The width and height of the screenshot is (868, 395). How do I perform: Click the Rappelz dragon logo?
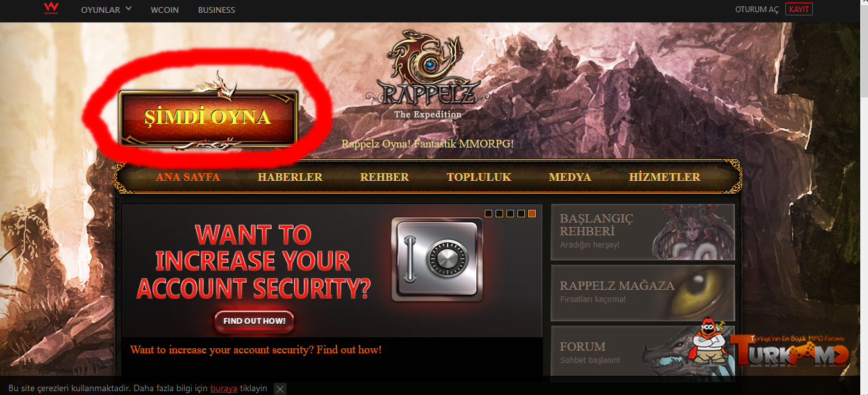(x=428, y=74)
